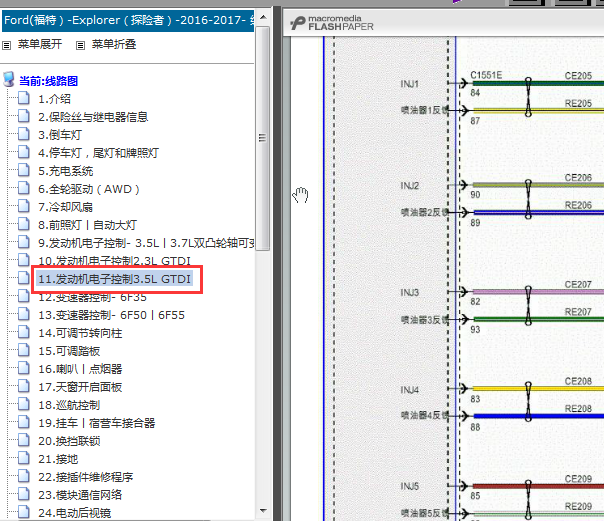Click the RE208 wire label

(578, 409)
